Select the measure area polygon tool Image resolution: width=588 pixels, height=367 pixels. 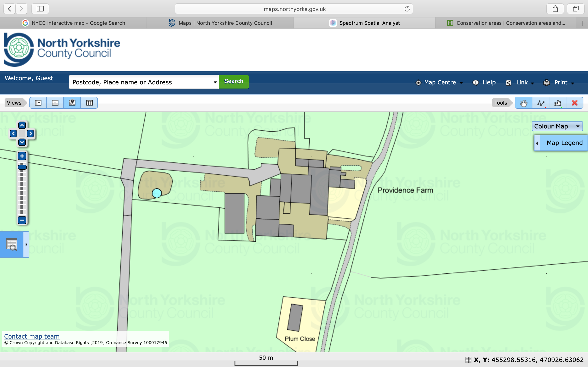[558, 103]
